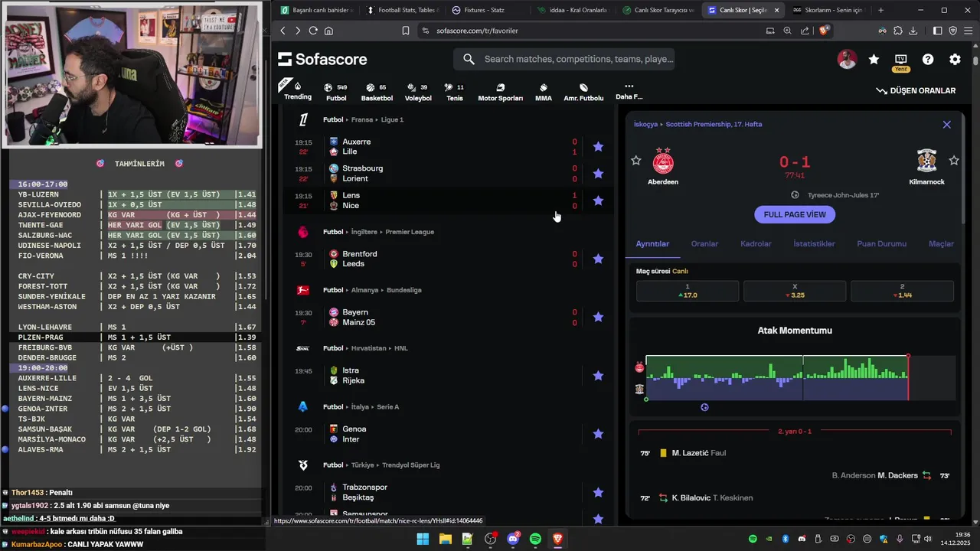The width and height of the screenshot is (980, 551).
Task: Switch to the Puan Durumu tab
Action: (x=881, y=243)
